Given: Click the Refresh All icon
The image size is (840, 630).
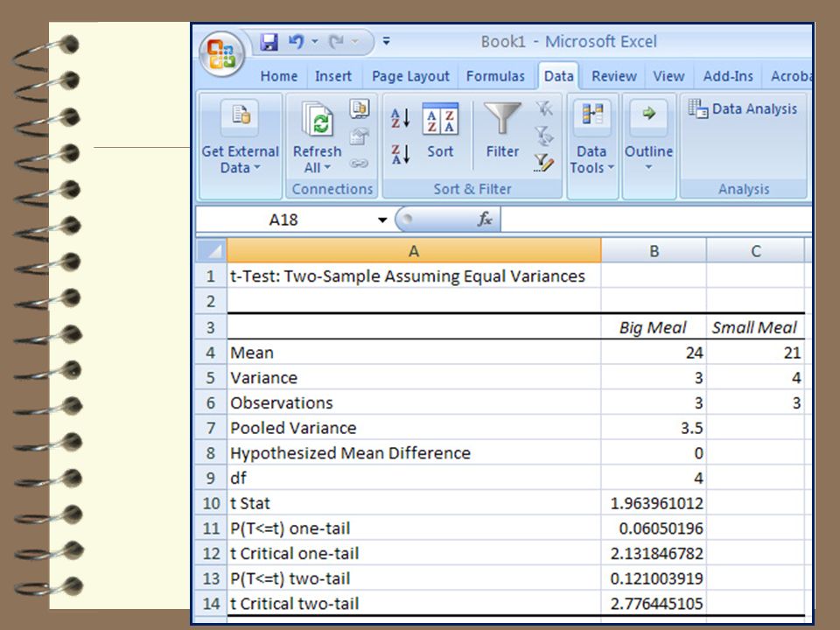Looking at the screenshot, I should (317, 118).
